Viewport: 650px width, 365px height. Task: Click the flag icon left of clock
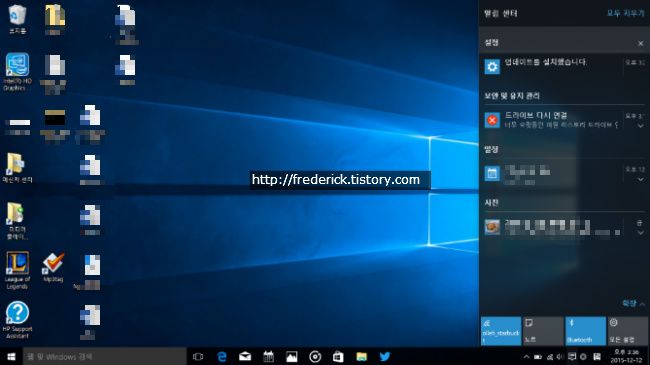[597, 357]
